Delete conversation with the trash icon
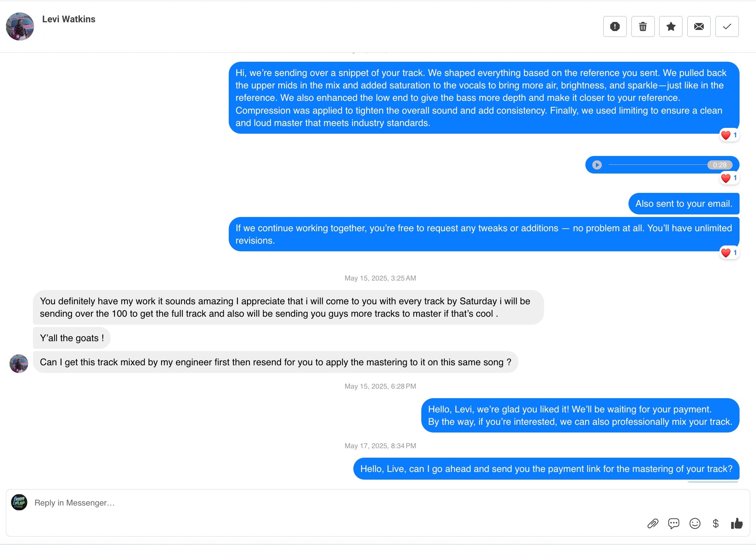This screenshot has width=756, height=545. point(643,26)
